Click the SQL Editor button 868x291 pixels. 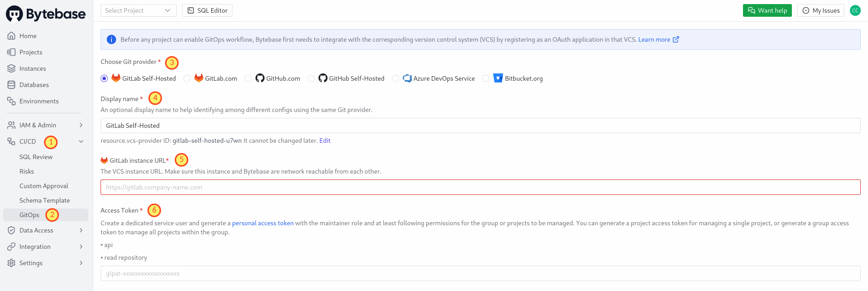pos(207,10)
